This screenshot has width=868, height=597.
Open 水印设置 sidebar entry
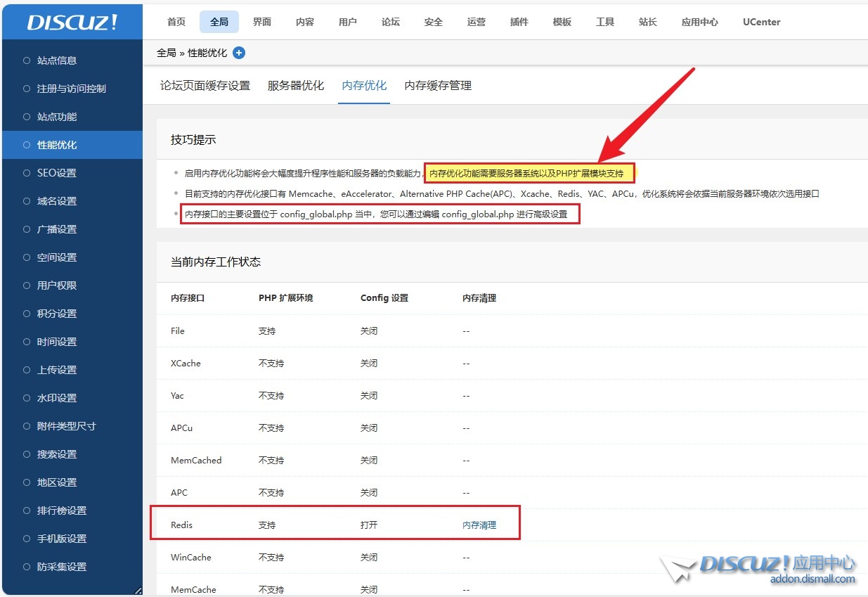[x=56, y=398]
